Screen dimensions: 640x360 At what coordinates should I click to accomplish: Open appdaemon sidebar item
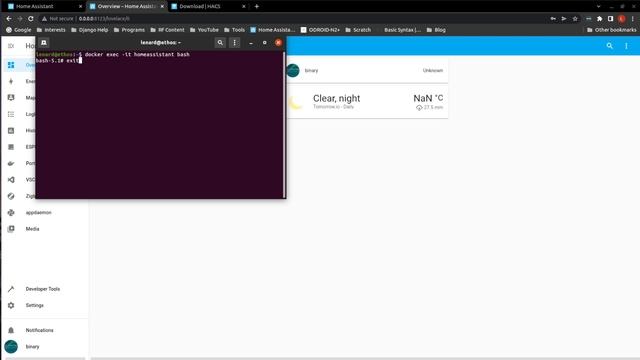tap(45, 212)
